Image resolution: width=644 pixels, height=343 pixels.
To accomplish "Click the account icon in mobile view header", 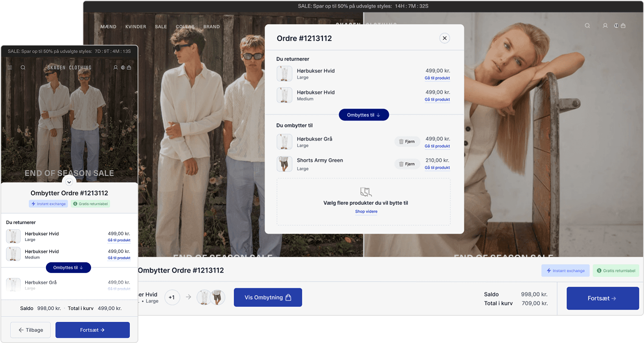I will pos(116,67).
